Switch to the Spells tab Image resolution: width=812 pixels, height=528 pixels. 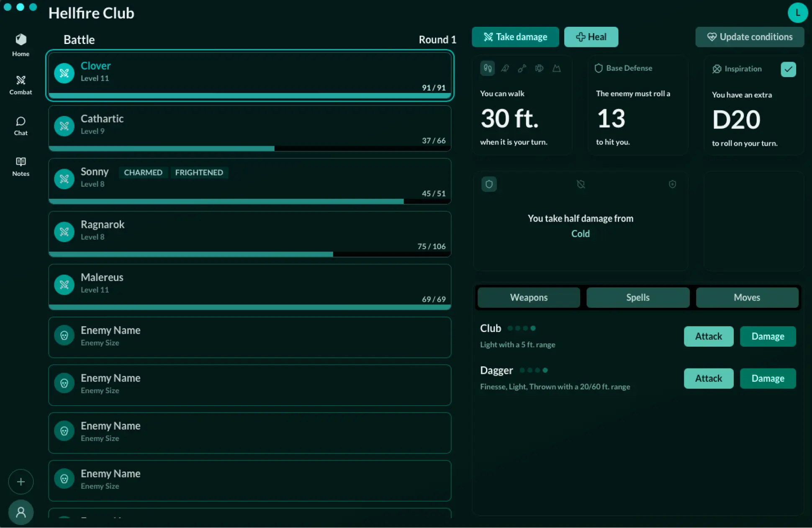pyautogui.click(x=637, y=297)
